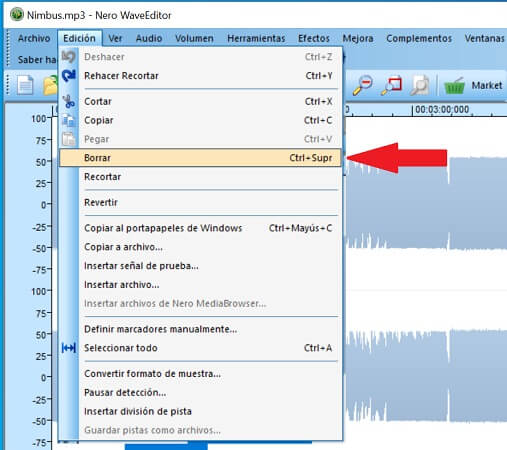Open Definir marcadores manualmente...
Screen dimensions: 507x450
point(200,329)
